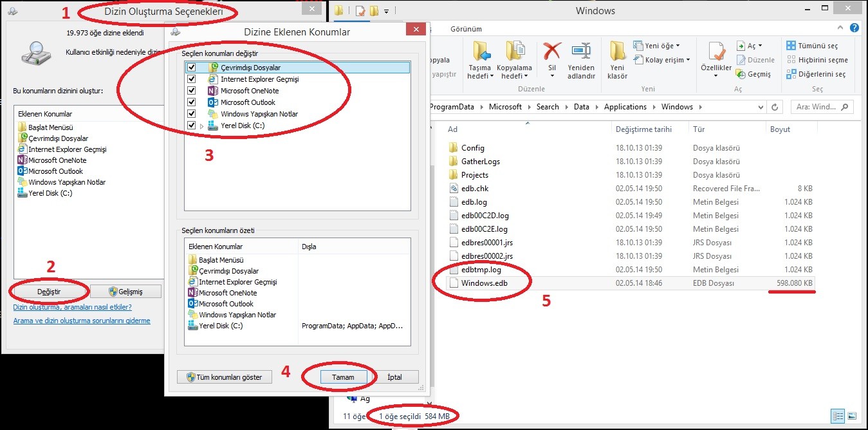Switch to details view icon in status bar

(x=838, y=416)
